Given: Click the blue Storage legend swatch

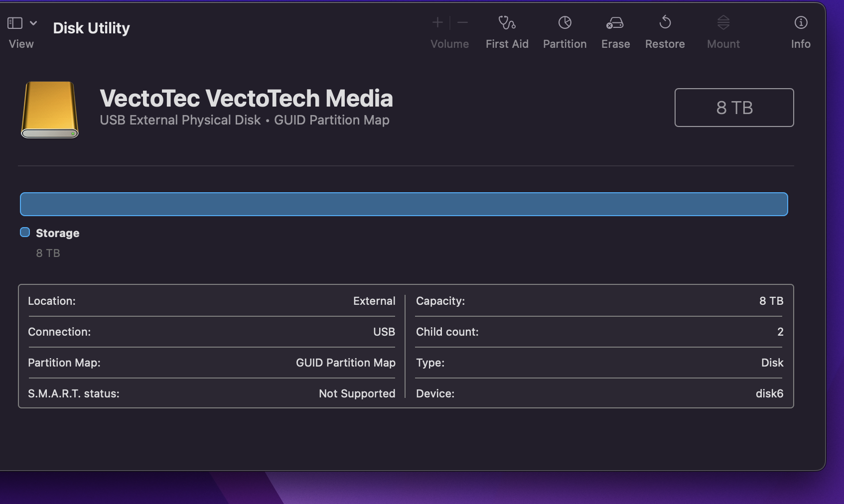Looking at the screenshot, I should (x=25, y=233).
